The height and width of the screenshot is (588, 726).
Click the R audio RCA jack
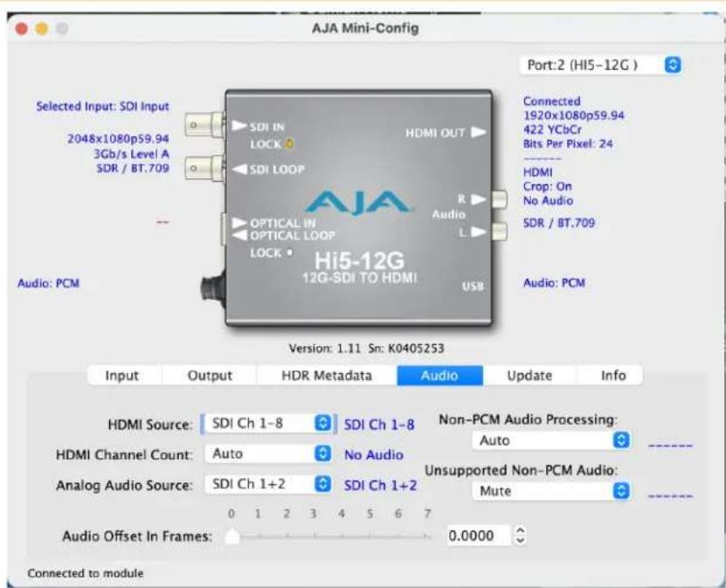click(499, 199)
